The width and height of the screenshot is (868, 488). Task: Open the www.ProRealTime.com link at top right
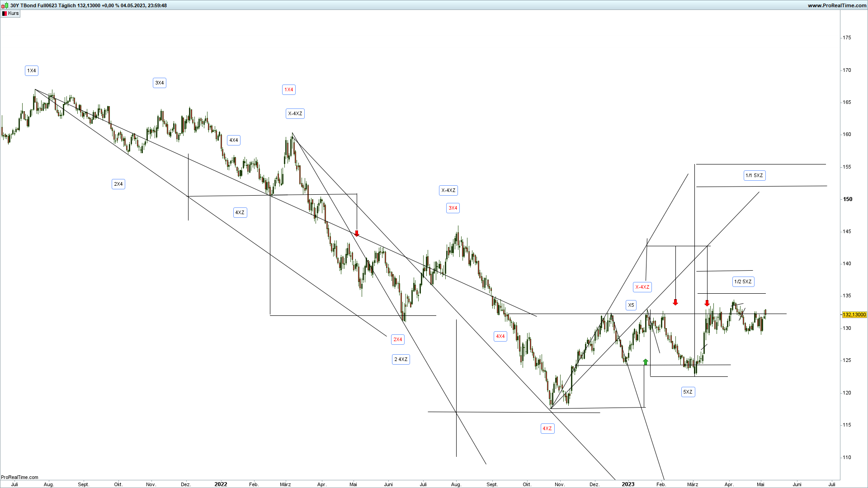pos(837,5)
